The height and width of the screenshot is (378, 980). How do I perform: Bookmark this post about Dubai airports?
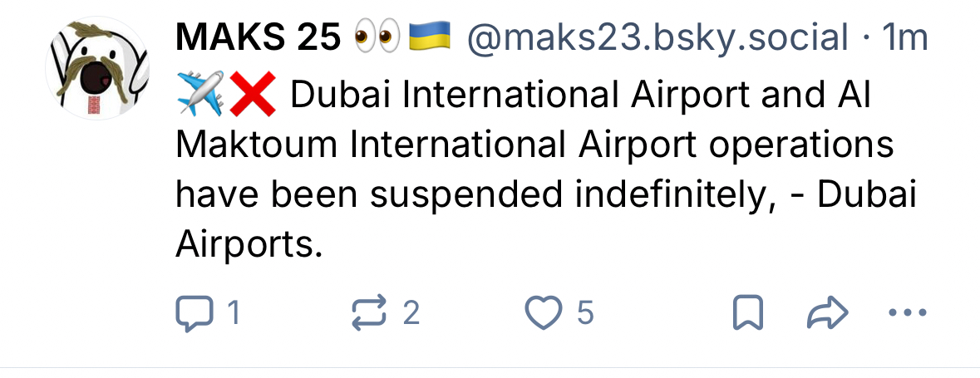pos(747,312)
